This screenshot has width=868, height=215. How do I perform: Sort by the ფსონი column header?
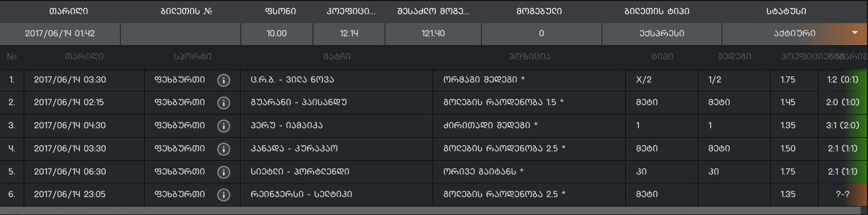pos(281,11)
